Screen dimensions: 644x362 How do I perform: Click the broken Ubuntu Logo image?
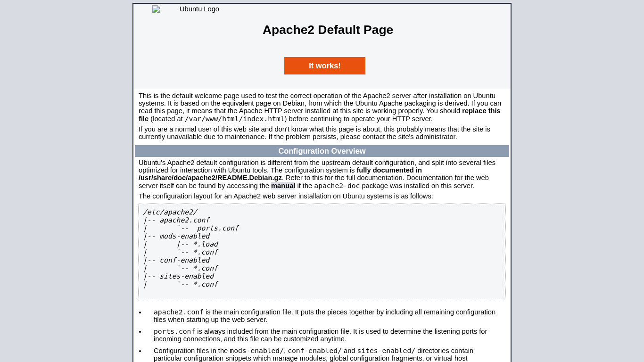click(x=186, y=9)
